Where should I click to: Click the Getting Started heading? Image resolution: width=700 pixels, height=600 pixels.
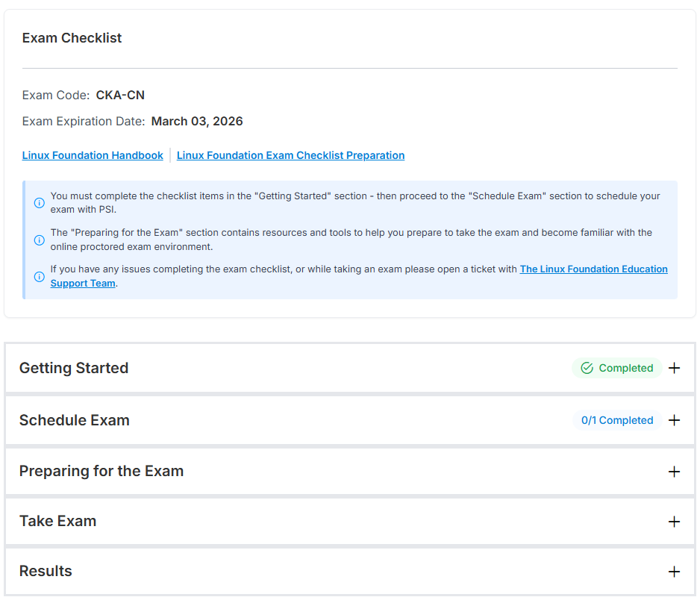click(74, 368)
